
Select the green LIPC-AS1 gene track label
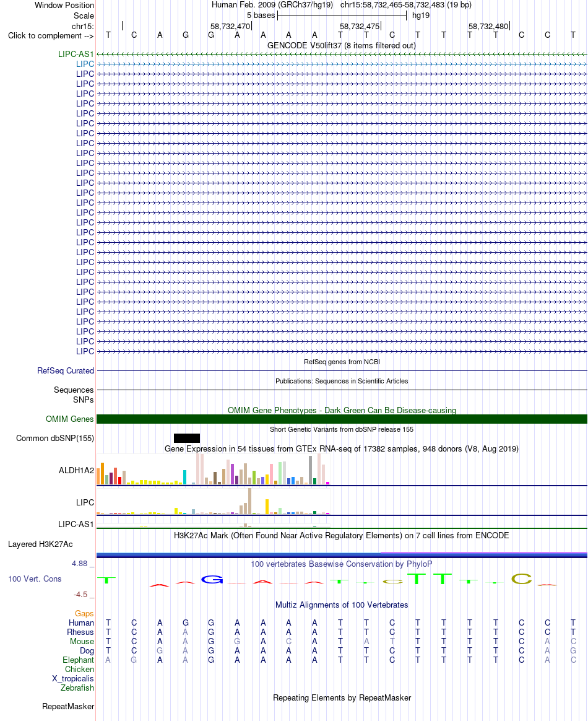(76, 55)
